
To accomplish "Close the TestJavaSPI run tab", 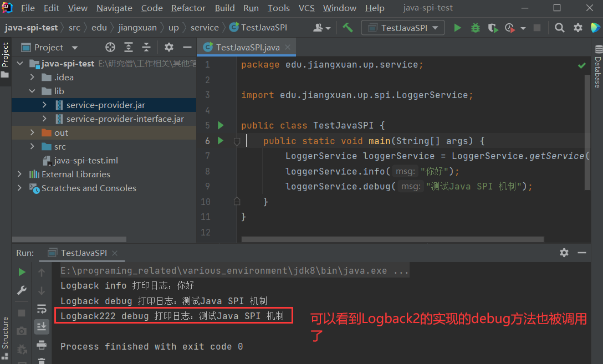I will tap(115, 253).
